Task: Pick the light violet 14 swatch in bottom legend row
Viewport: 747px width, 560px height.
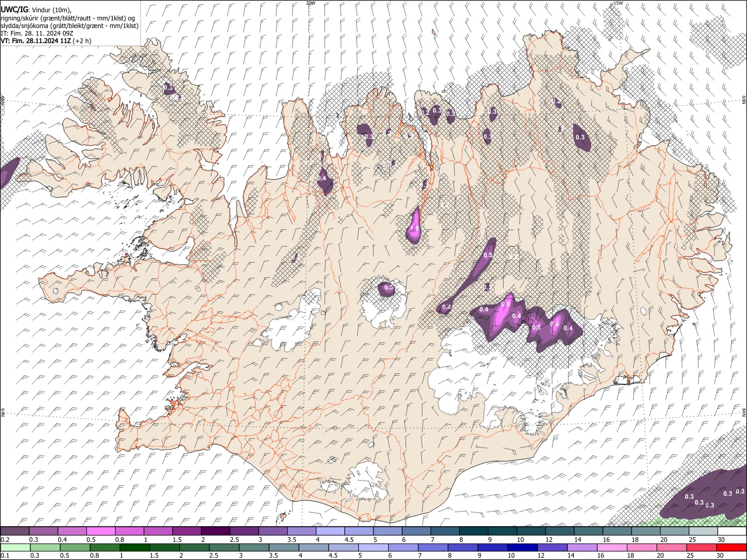Action: pyautogui.click(x=583, y=547)
